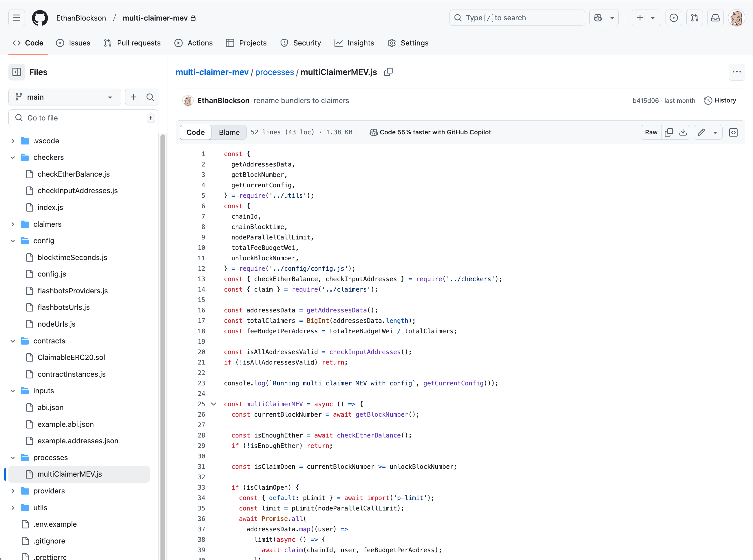Collapse code fold at line 25
The image size is (753, 560).
[214, 404]
